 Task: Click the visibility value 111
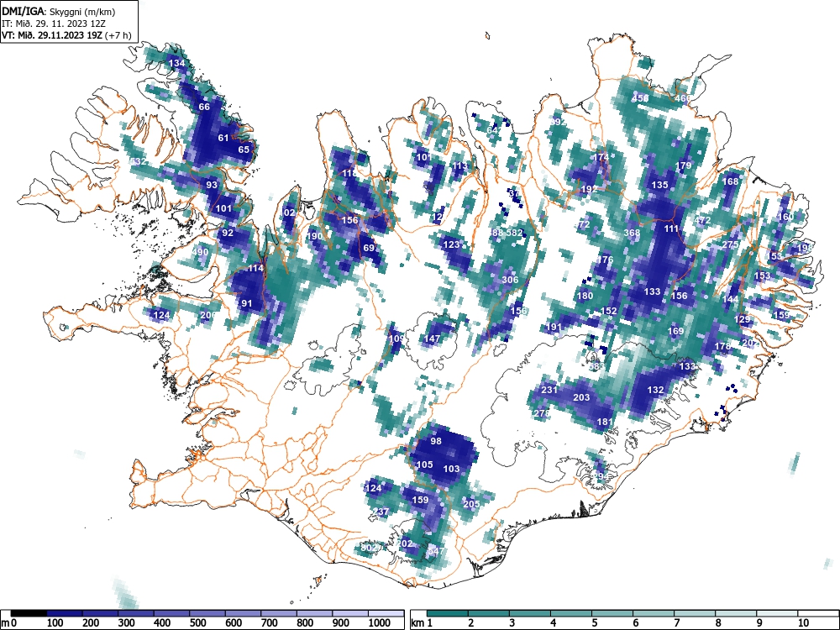[671, 228]
